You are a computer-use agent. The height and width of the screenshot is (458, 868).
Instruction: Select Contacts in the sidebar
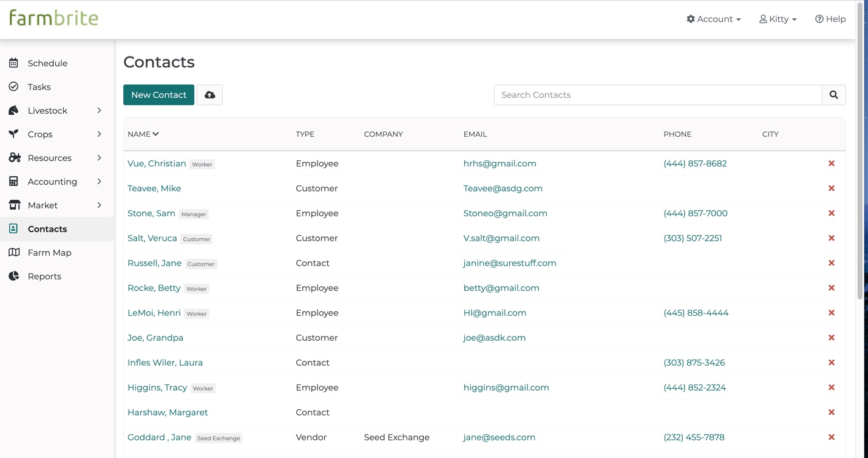47,229
